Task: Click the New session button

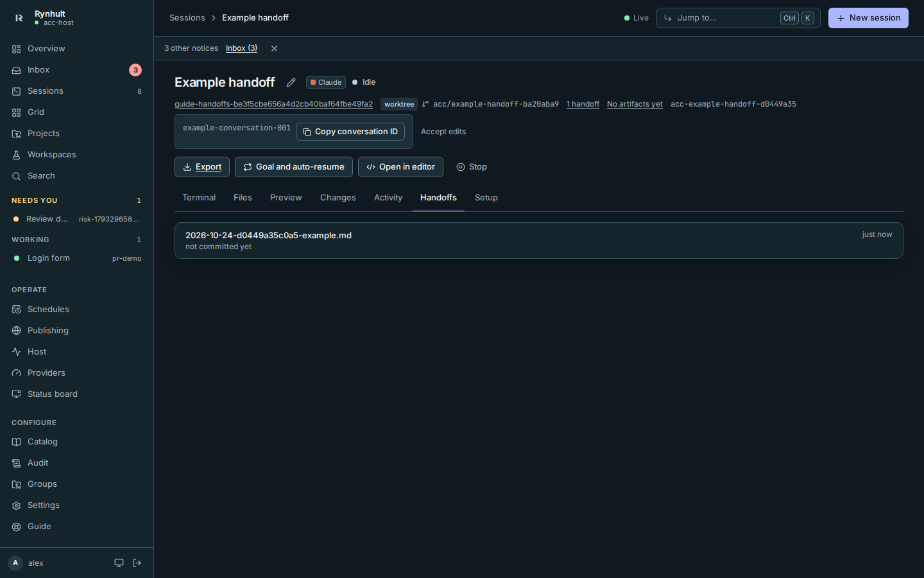Action: click(x=868, y=18)
